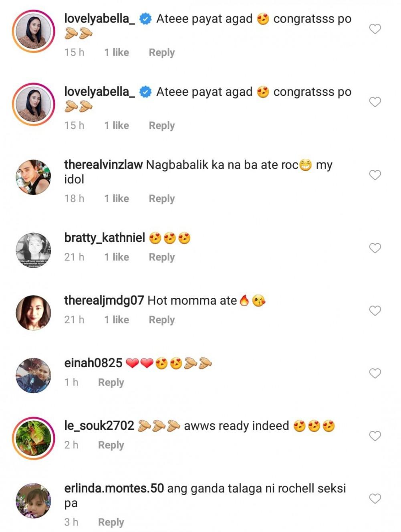Open therealvinzlaw's profile picture
The height and width of the screenshot is (532, 401).
(33, 177)
